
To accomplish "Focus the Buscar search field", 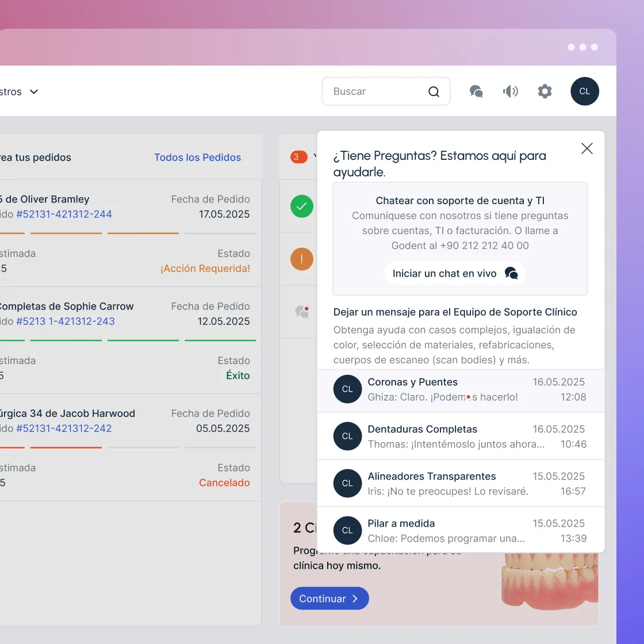I will (x=386, y=91).
